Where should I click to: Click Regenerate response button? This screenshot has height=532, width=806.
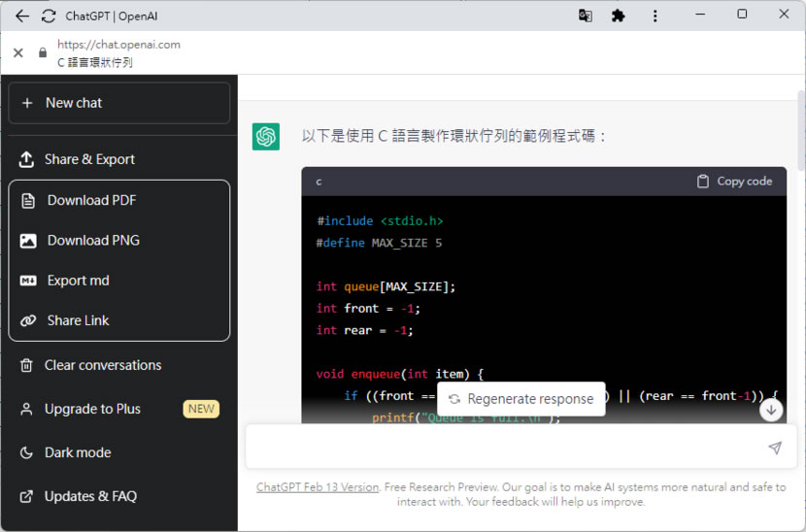[x=521, y=399]
